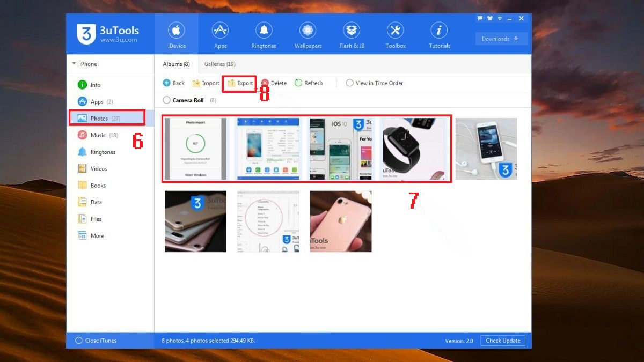Import photos to the device
The height and width of the screenshot is (362, 644).
pos(206,83)
